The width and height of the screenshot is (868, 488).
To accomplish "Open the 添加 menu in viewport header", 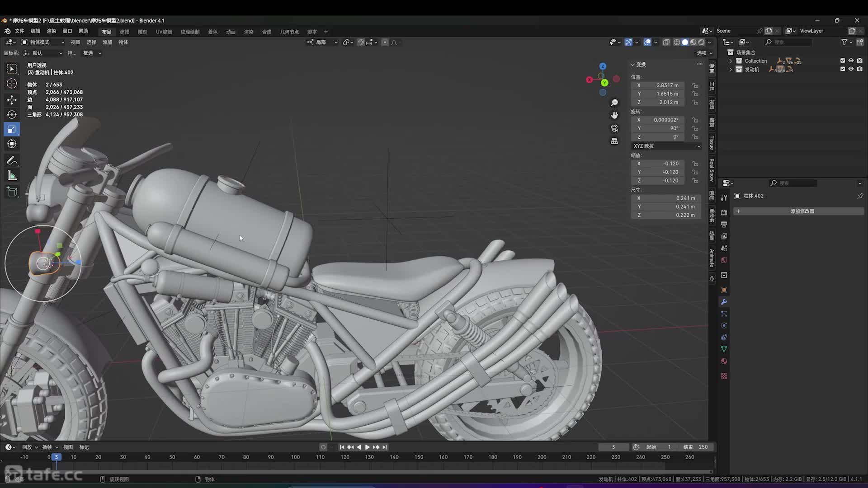I will pos(107,42).
